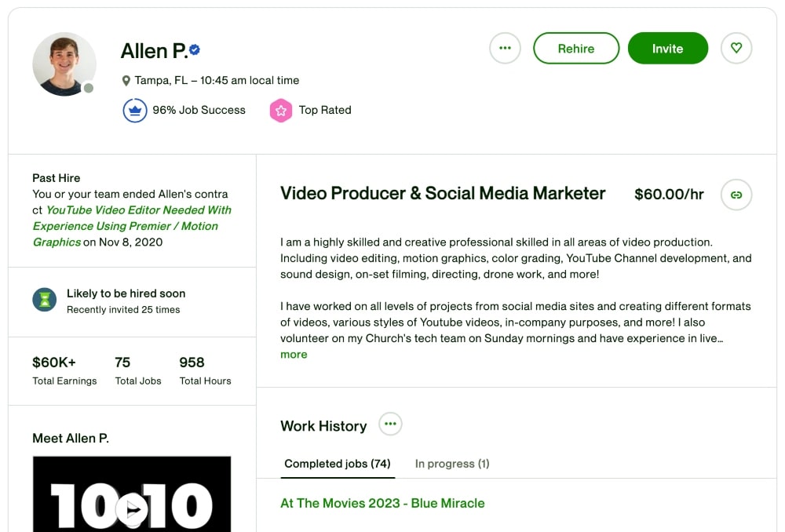785x532 pixels.
Task: Click the crown Job Success badge icon
Action: pos(135,111)
